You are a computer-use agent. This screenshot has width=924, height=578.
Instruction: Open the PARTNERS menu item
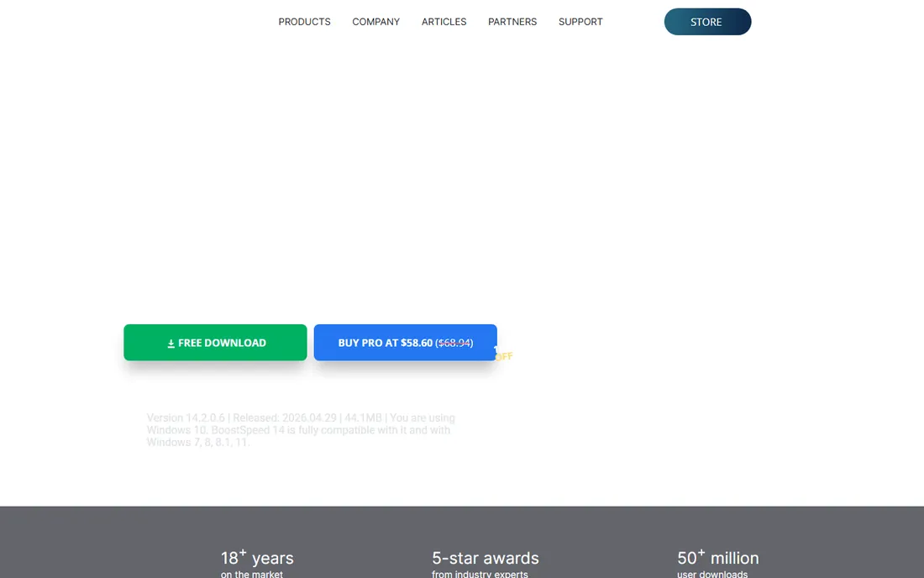[x=512, y=22]
